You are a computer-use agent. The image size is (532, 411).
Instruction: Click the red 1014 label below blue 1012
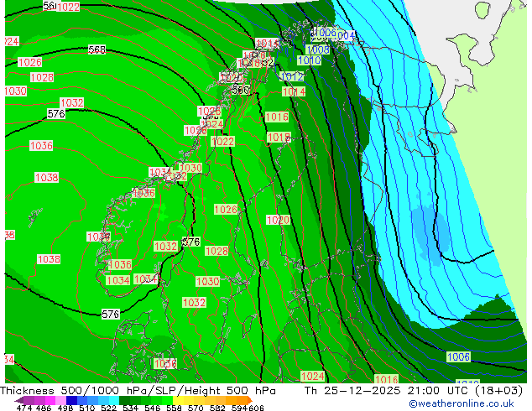[x=294, y=91]
